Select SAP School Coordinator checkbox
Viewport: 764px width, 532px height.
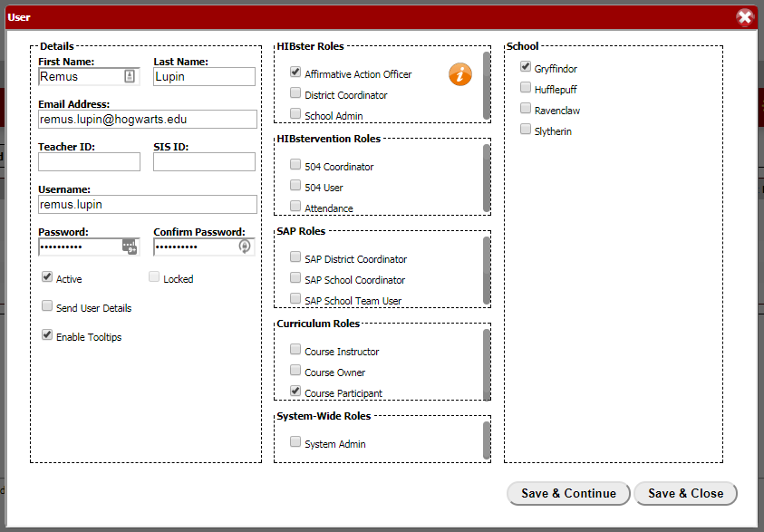click(x=295, y=277)
